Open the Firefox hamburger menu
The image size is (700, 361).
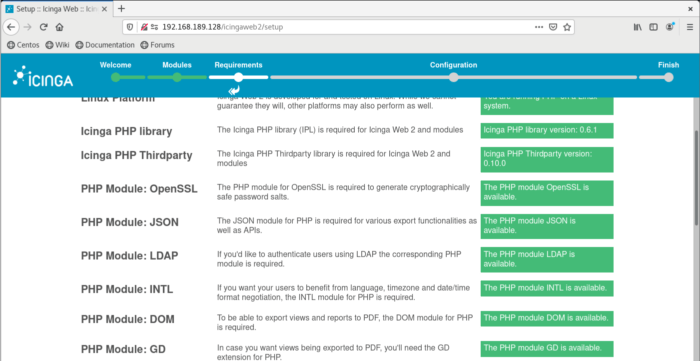(x=690, y=27)
